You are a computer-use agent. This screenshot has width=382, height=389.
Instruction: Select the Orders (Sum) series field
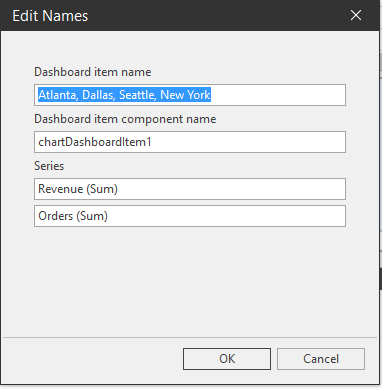(x=190, y=216)
